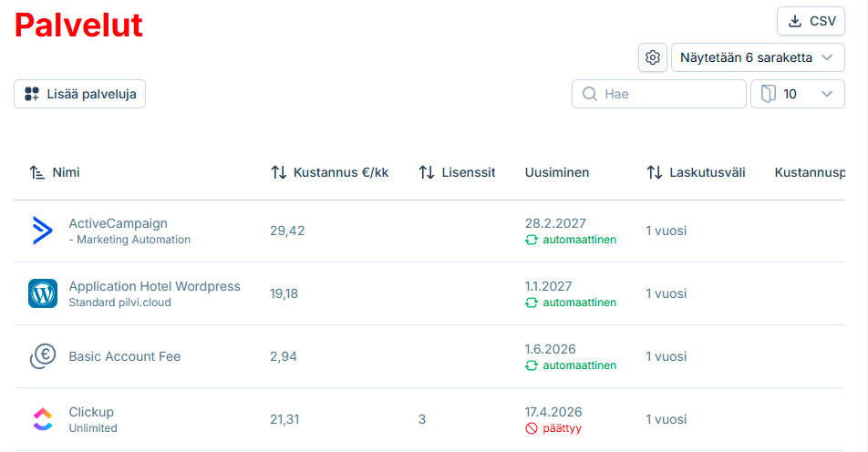Image resolution: width=868 pixels, height=452 pixels.
Task: Click the Lisää palveluja button
Action: click(79, 94)
